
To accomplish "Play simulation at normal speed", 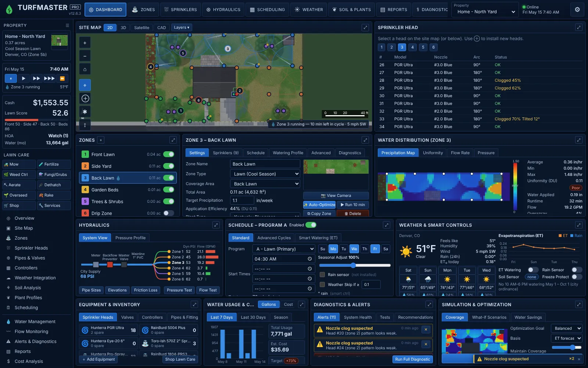I will click(x=24, y=78).
